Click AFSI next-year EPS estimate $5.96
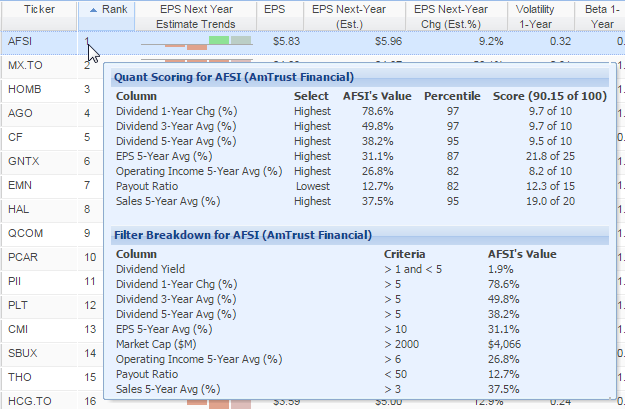 (388, 41)
